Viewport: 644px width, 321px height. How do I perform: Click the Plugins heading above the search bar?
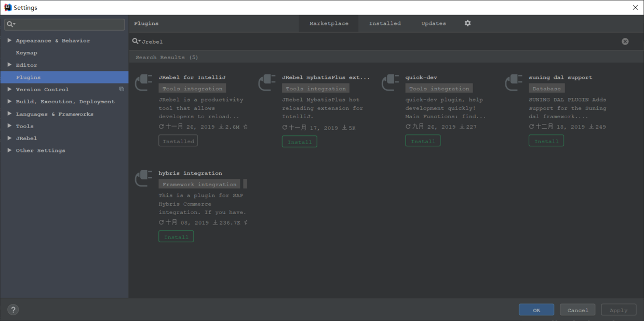[146, 23]
